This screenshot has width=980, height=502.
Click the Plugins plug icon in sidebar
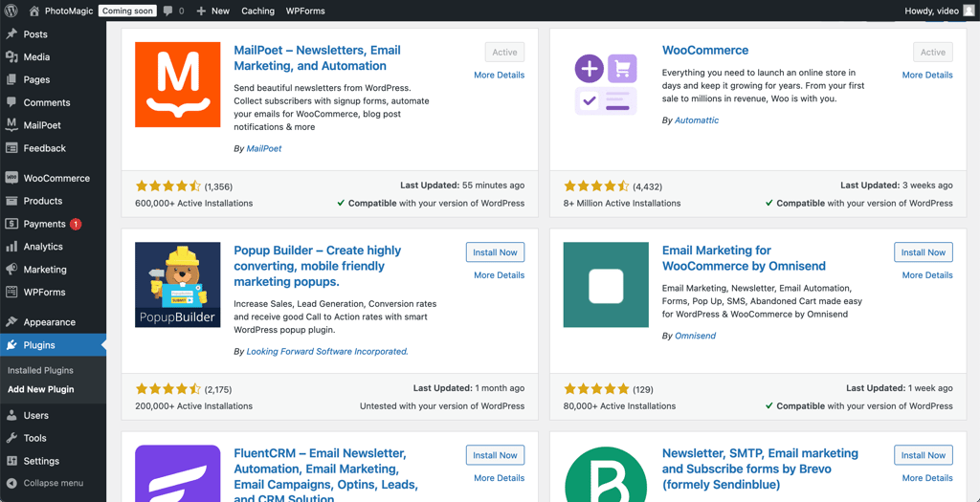point(11,345)
